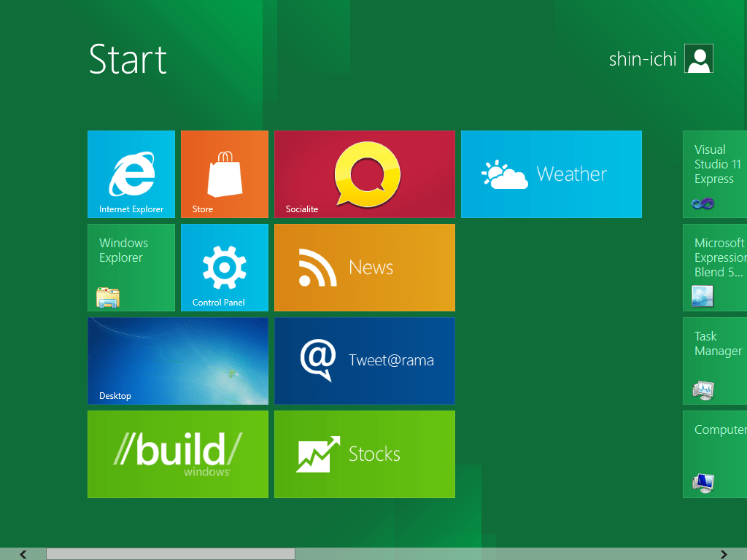Image resolution: width=747 pixels, height=560 pixels.
Task: Open the News tile
Action: (364, 268)
